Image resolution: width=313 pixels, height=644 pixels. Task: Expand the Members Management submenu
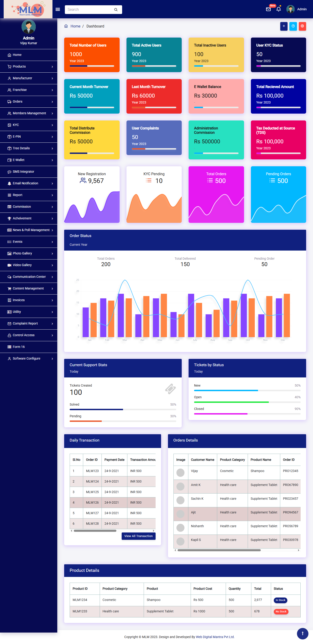(28, 113)
